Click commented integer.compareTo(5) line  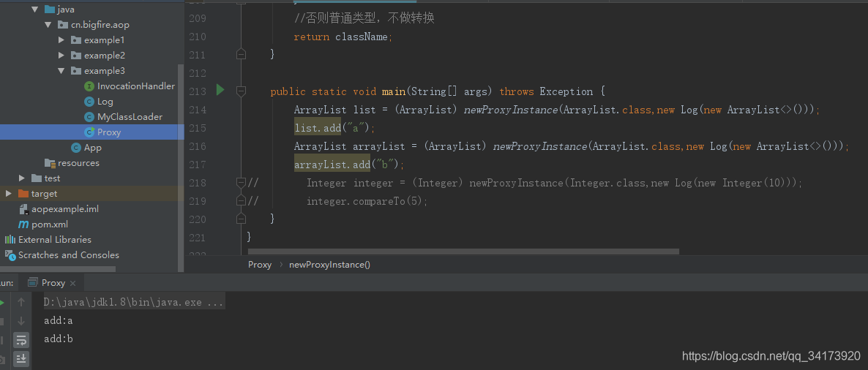click(x=367, y=201)
